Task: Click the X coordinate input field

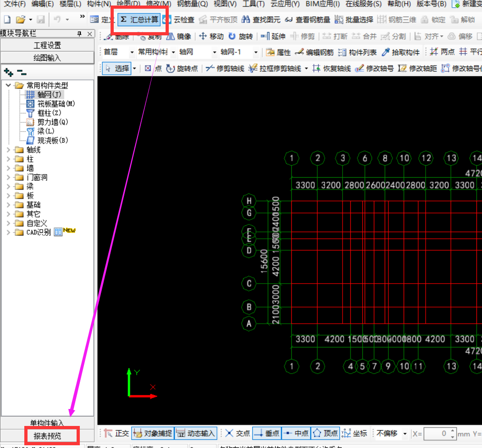Action: [437, 433]
